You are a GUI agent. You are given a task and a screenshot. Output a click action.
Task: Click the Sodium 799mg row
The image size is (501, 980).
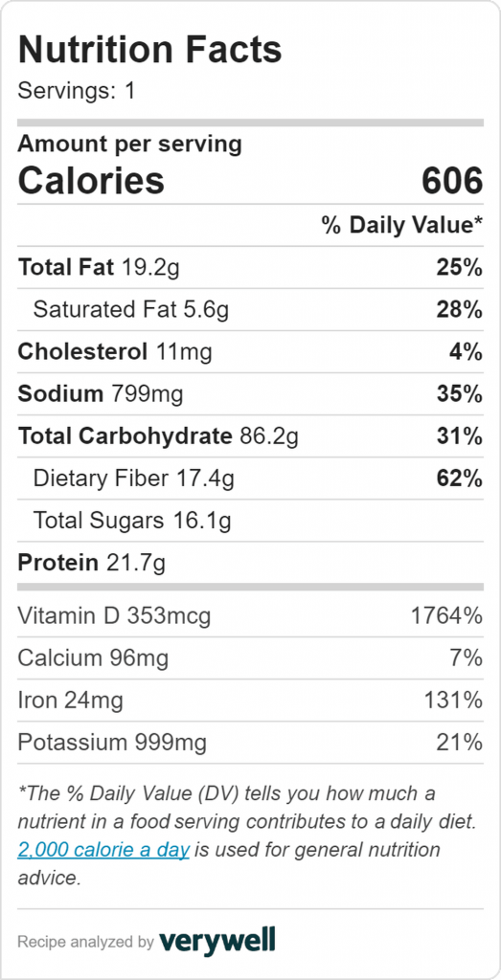click(x=250, y=393)
